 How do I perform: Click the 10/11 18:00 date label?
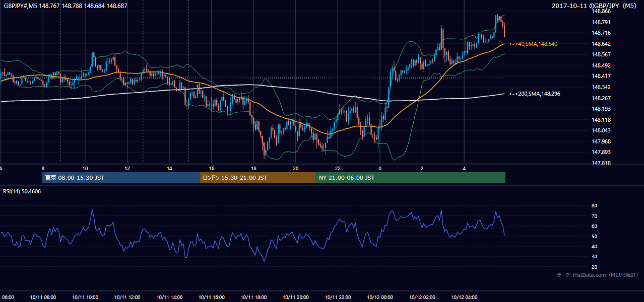tap(253, 297)
